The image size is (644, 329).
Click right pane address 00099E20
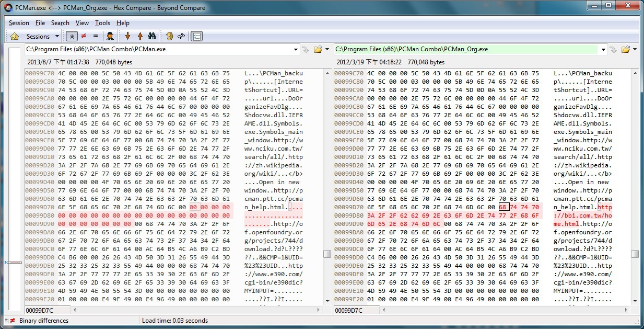tap(349, 299)
